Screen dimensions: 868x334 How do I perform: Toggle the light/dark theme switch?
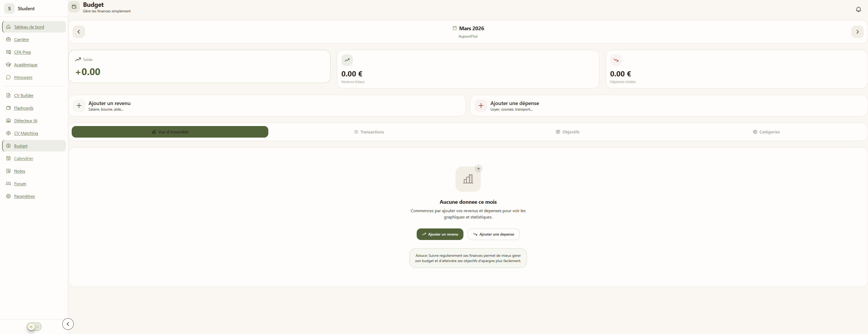pyautogui.click(x=34, y=327)
